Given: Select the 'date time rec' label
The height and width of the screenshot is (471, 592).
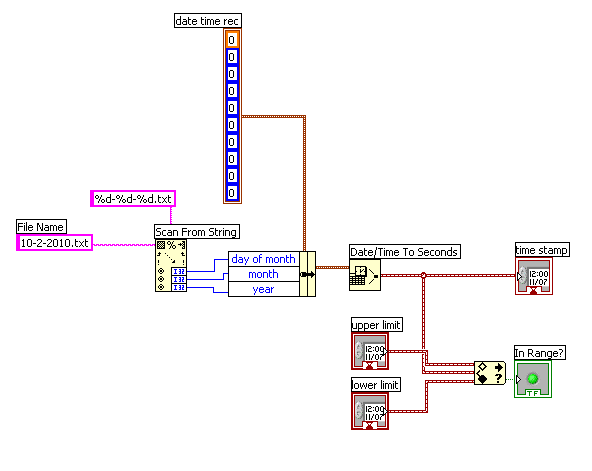Looking at the screenshot, I should (208, 21).
